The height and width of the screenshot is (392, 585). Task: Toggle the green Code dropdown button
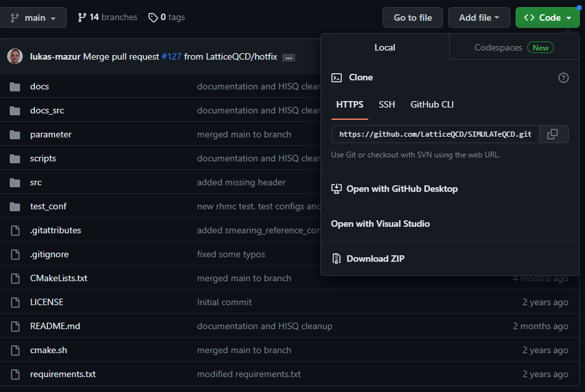coord(547,17)
